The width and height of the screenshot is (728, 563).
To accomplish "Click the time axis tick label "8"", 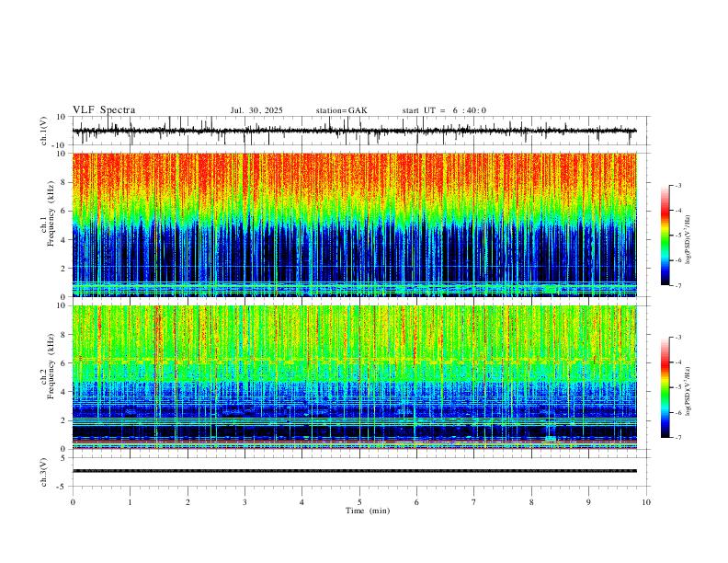I will (x=531, y=502).
